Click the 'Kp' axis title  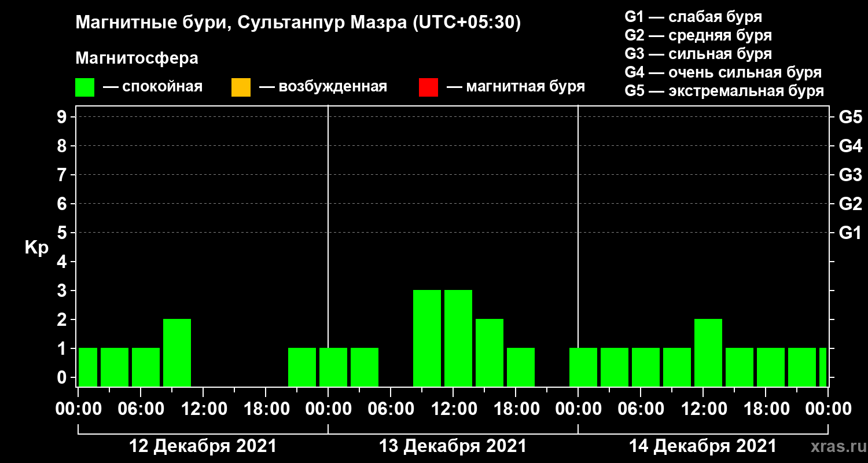click(x=36, y=247)
